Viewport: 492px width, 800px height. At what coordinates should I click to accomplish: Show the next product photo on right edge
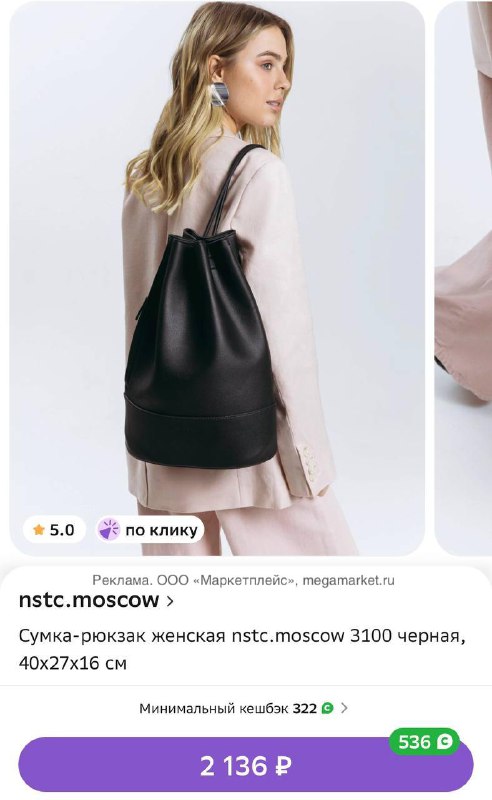(463, 278)
